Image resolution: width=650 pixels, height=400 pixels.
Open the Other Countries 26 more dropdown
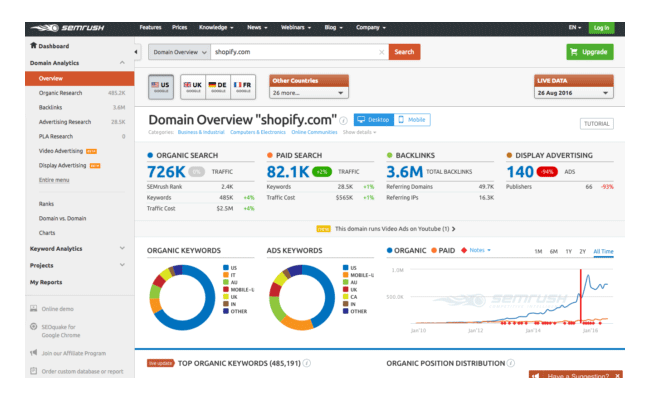(x=309, y=93)
